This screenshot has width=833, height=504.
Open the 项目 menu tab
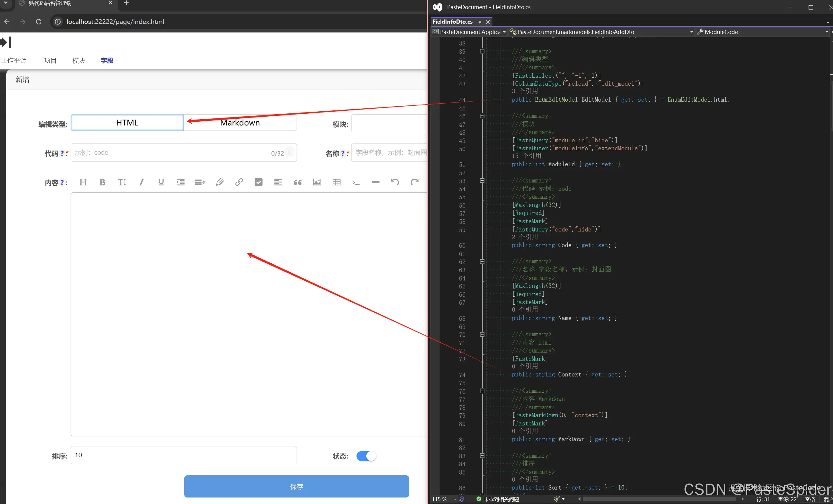coord(50,61)
